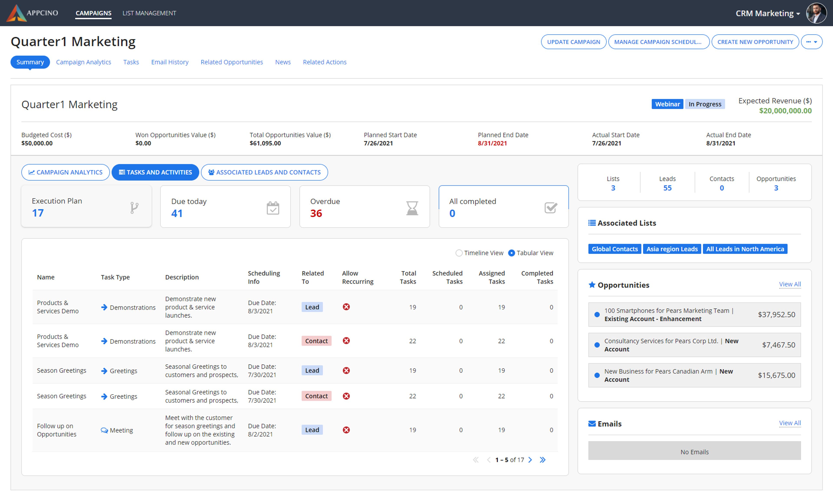Switch to the Email History tab
This screenshot has width=833, height=504.
pos(170,62)
